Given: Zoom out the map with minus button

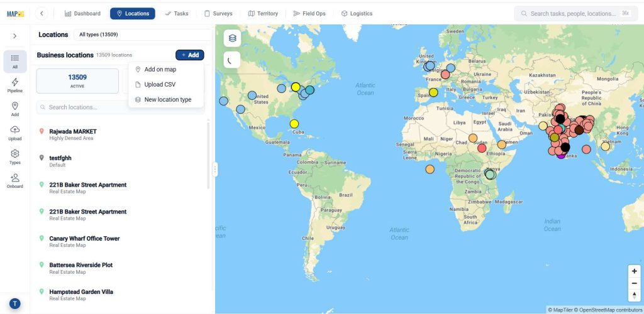Looking at the screenshot, I should (635, 283).
